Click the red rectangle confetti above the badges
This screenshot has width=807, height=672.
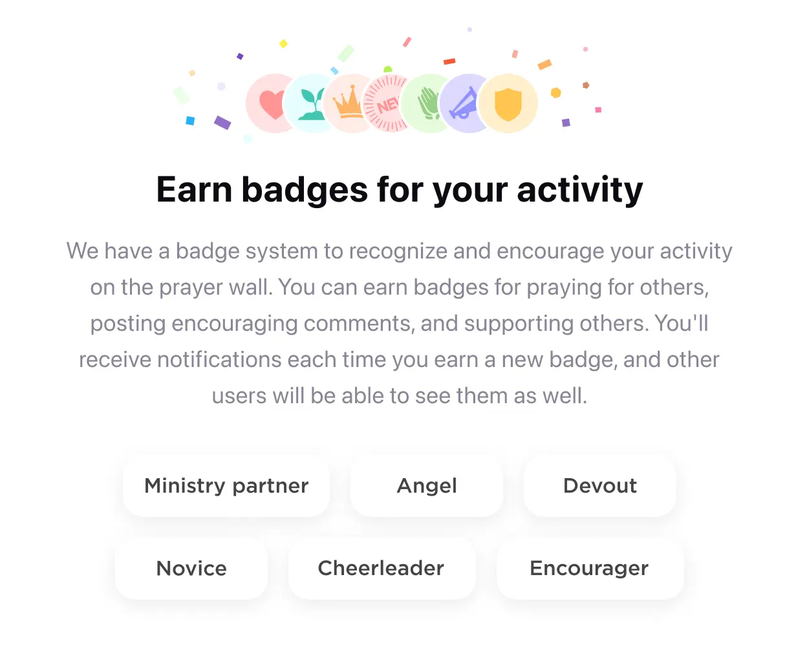(x=449, y=61)
